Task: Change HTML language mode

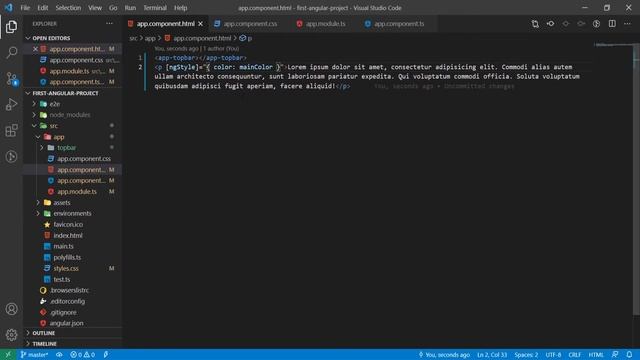Action: 596,355
